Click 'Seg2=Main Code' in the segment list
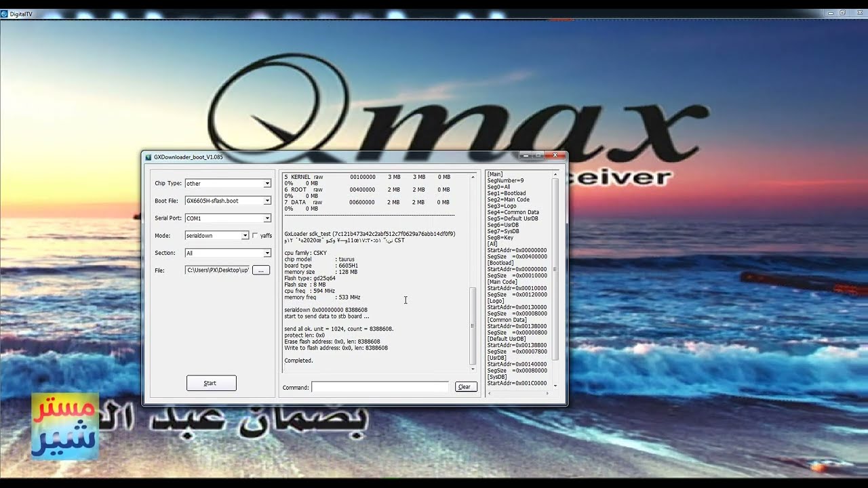Screen dimensions: 868x488 point(508,200)
